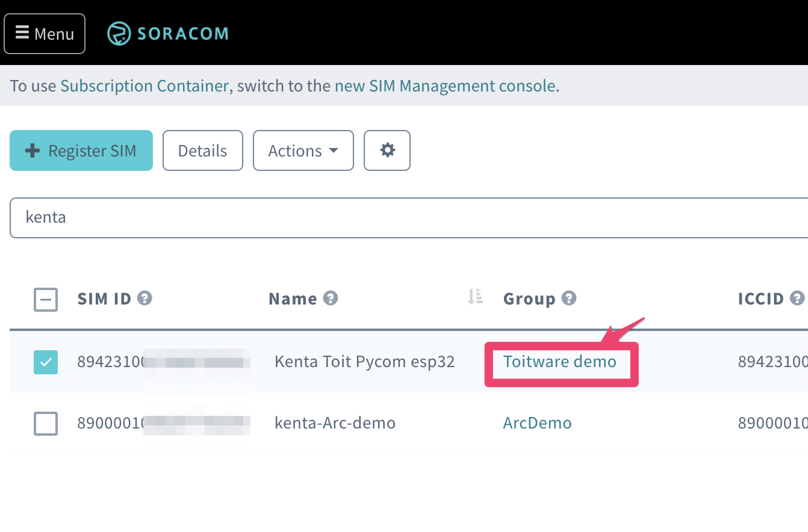The image size is (808, 532).
Task: Switch to the new SIM Management console link
Action: click(445, 86)
